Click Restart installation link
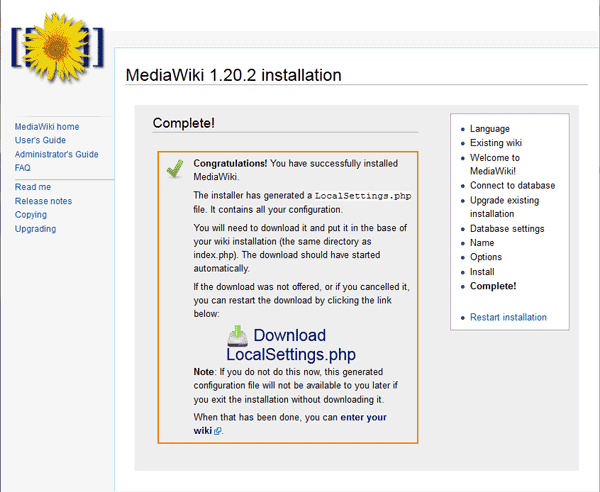 (508, 317)
